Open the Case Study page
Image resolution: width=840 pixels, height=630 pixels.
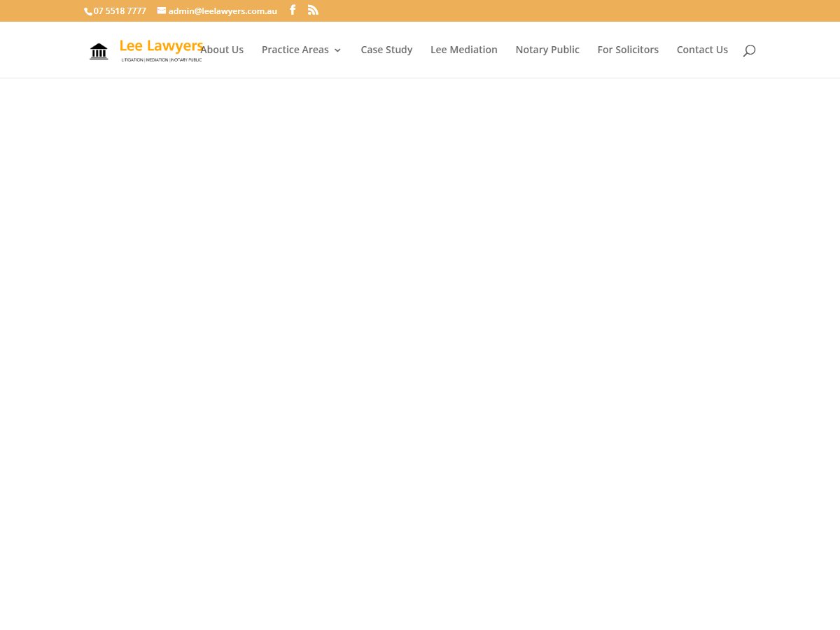pos(386,50)
